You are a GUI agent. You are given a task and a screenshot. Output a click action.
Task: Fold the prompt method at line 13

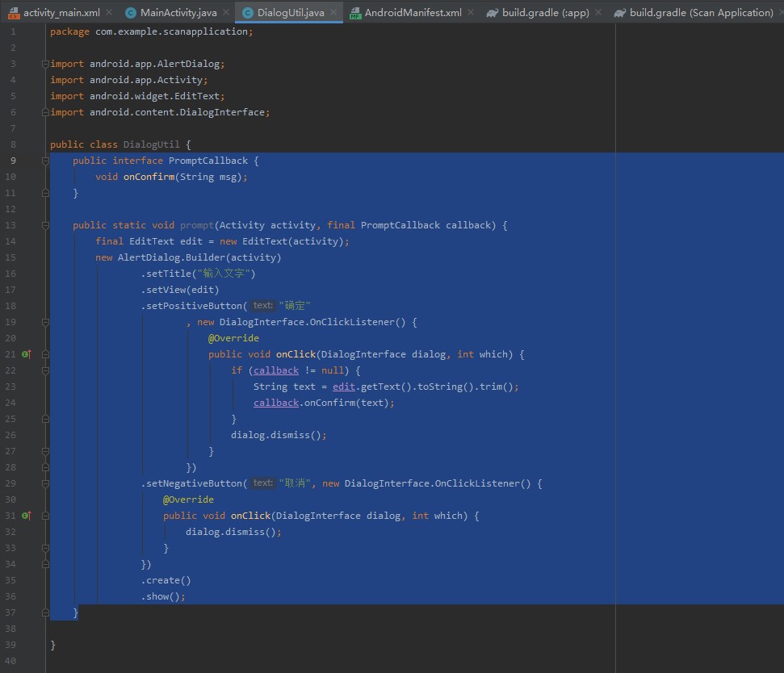pyautogui.click(x=46, y=225)
